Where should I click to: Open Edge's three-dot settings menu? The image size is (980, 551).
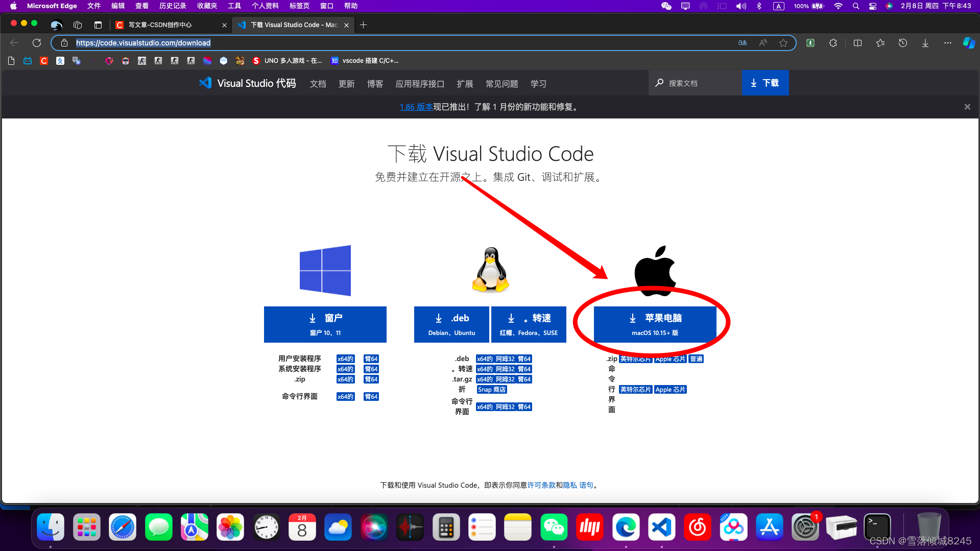pos(948,43)
